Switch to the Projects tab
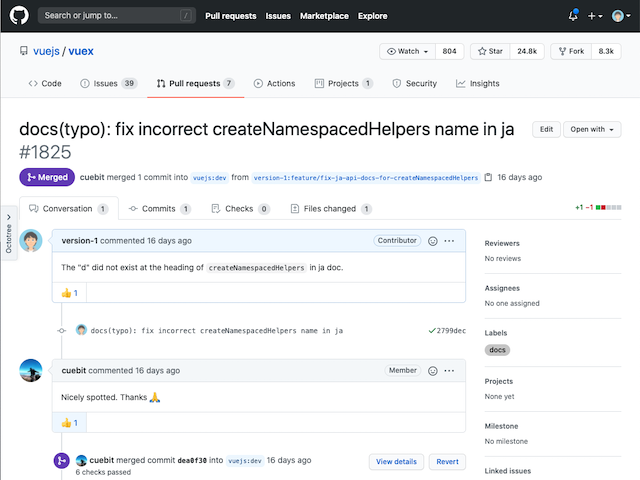The image size is (640, 480). click(x=344, y=83)
